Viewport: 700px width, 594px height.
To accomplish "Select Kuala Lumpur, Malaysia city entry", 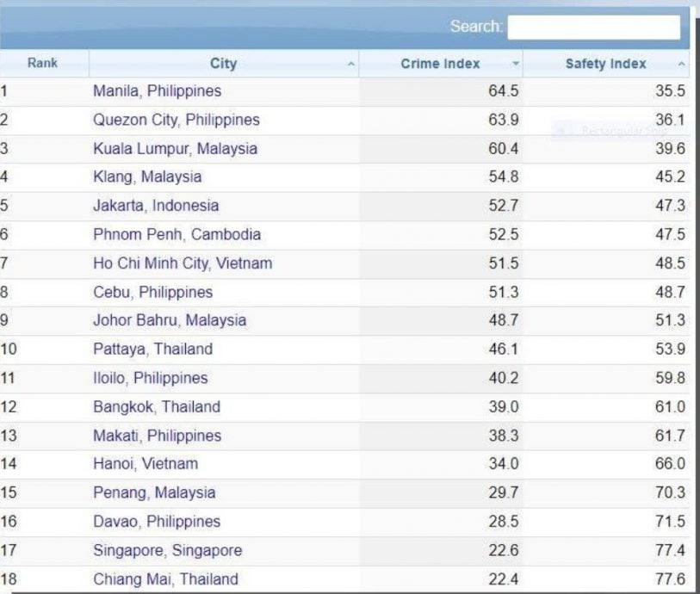I will (175, 148).
